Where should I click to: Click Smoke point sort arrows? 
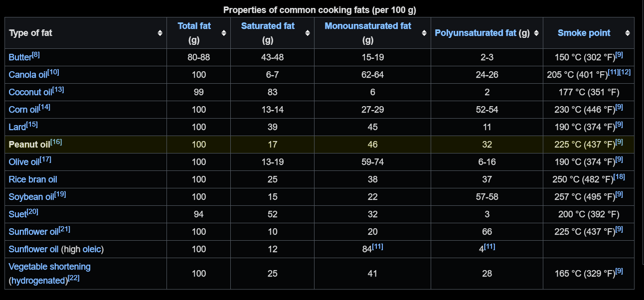coord(628,33)
